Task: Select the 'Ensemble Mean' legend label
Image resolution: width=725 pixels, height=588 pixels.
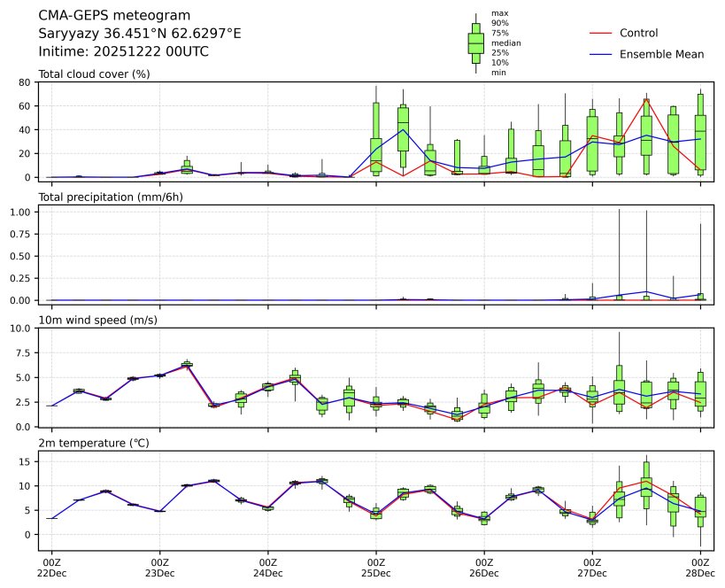Action: click(661, 54)
